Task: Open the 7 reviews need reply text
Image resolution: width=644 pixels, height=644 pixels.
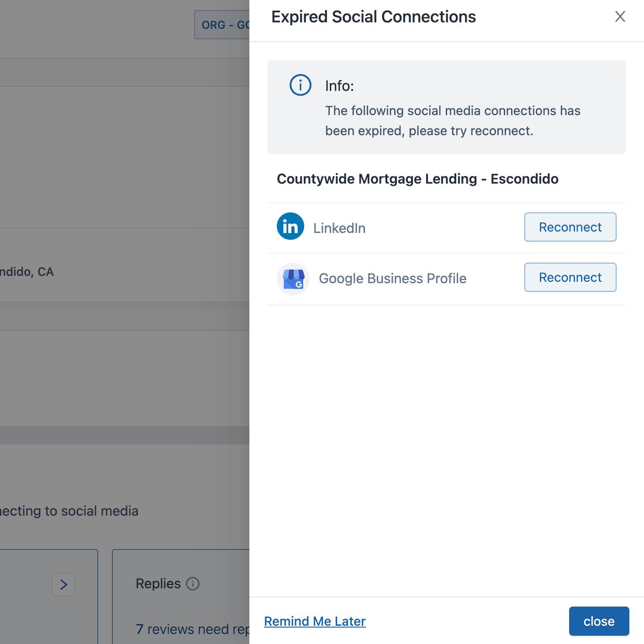Action: click(192, 629)
